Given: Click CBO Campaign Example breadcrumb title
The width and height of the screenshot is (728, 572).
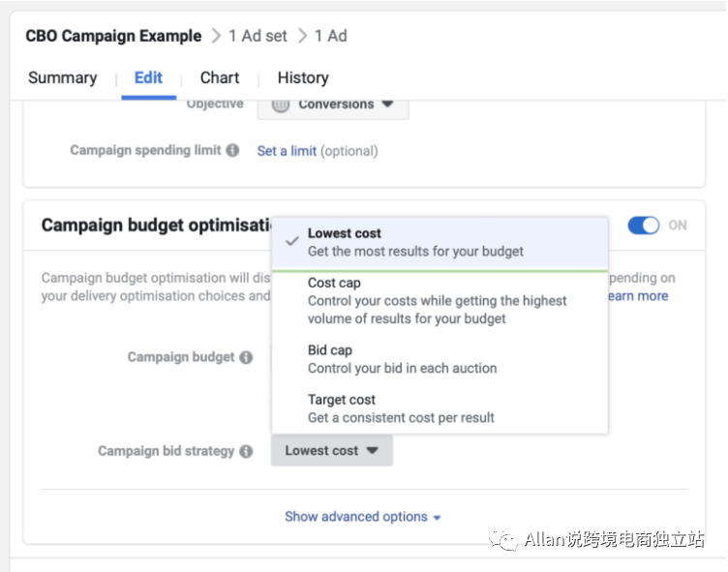Looking at the screenshot, I should (114, 36).
